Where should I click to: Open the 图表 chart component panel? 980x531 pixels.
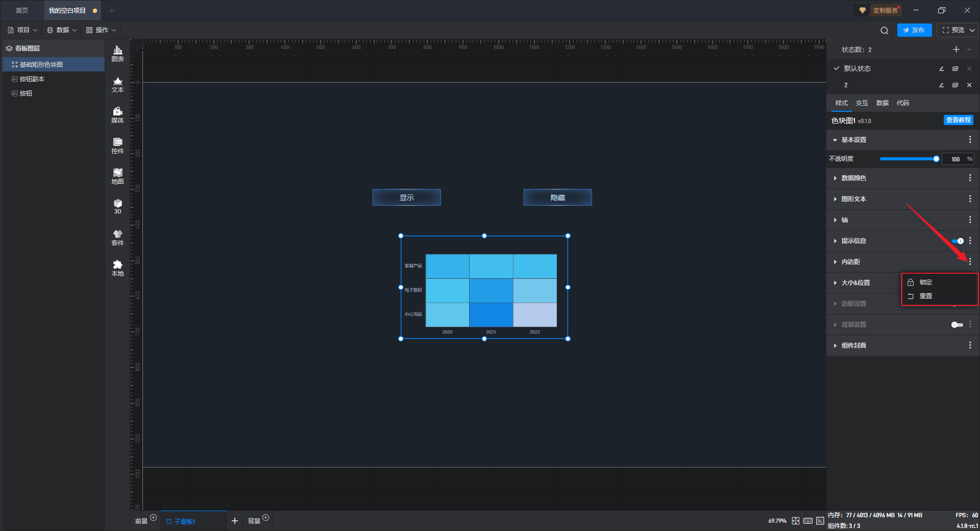point(117,54)
